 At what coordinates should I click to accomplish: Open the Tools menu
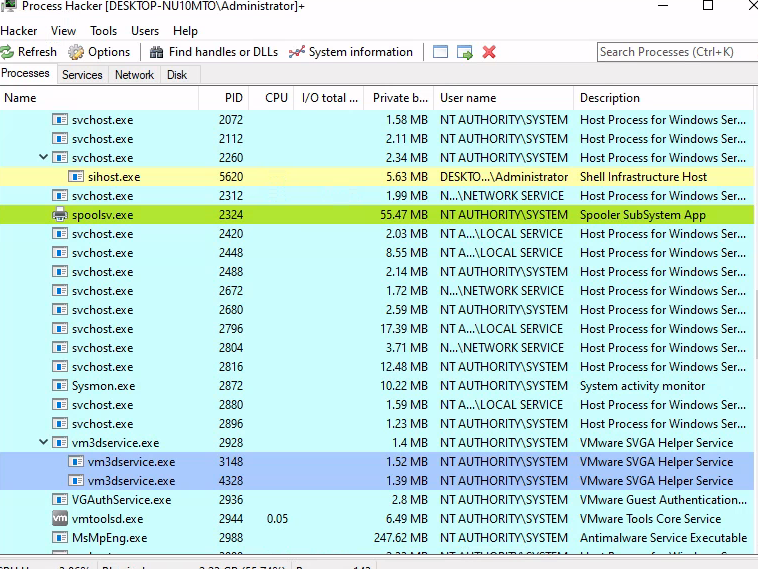click(103, 31)
